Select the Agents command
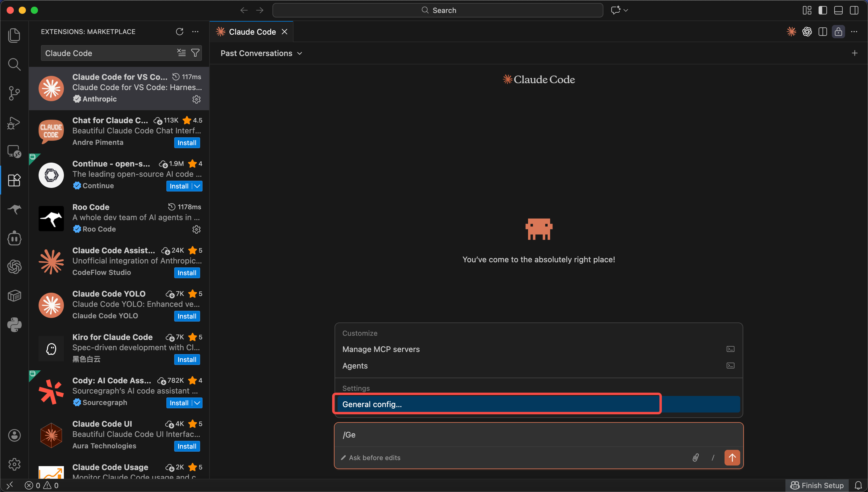Viewport: 868px width, 492px height. click(x=539, y=366)
